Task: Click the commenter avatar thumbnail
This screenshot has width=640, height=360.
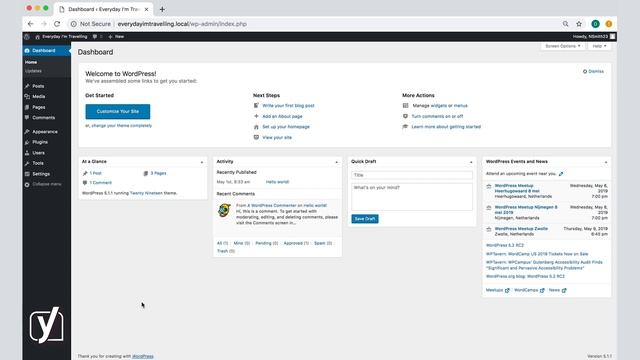Action: pos(224,210)
